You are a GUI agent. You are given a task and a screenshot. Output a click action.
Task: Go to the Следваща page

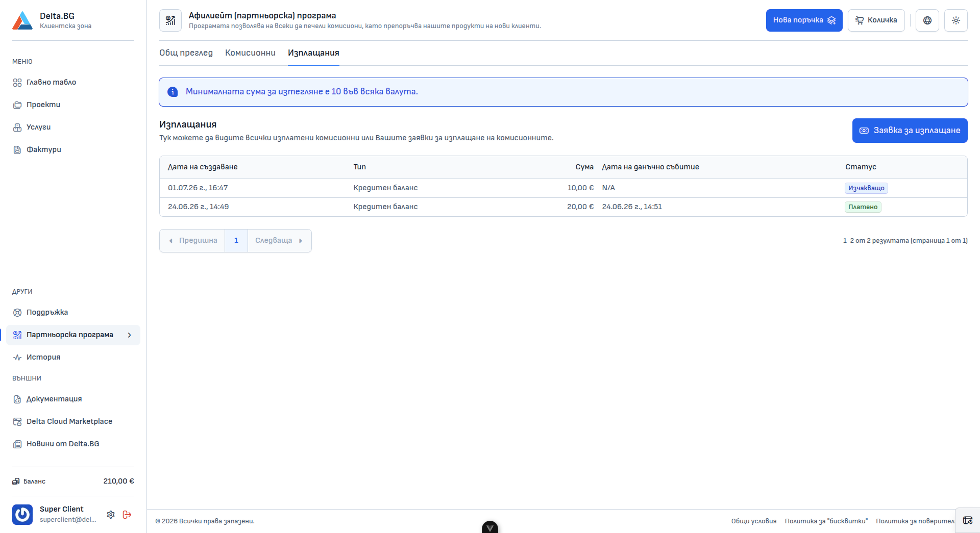point(279,241)
